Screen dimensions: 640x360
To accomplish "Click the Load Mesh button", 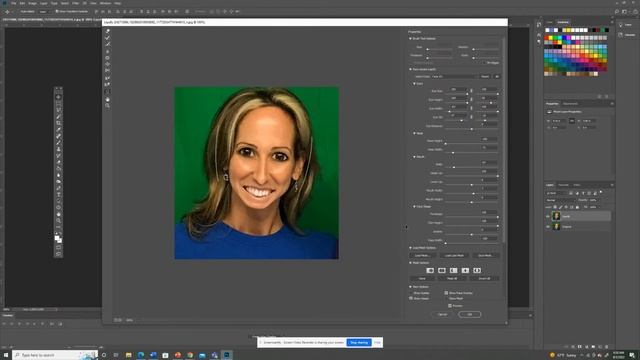I will 422,256.
